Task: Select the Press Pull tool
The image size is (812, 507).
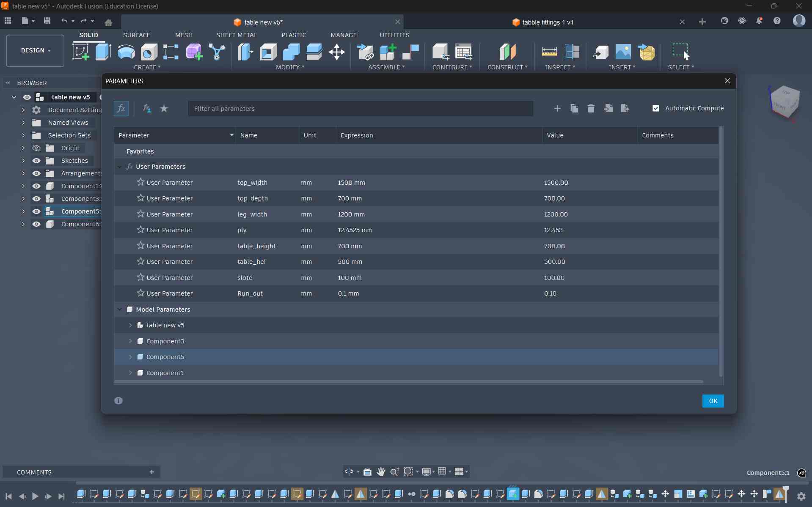Action: click(x=245, y=52)
